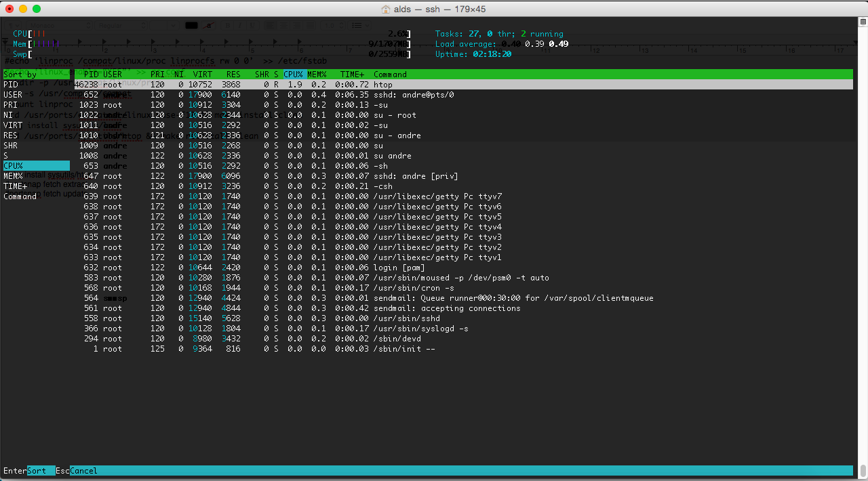Click the lock icon in the title bar
Viewport: 868px width, 481px height.
384,9
